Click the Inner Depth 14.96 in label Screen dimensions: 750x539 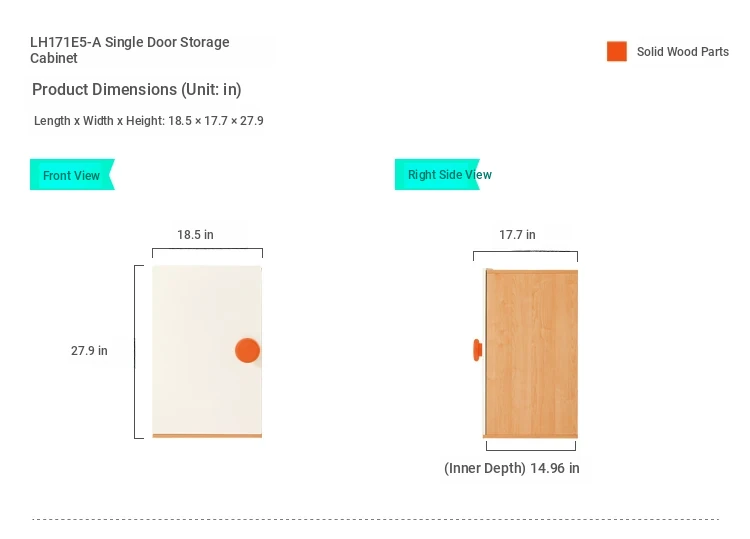pyautogui.click(x=511, y=468)
